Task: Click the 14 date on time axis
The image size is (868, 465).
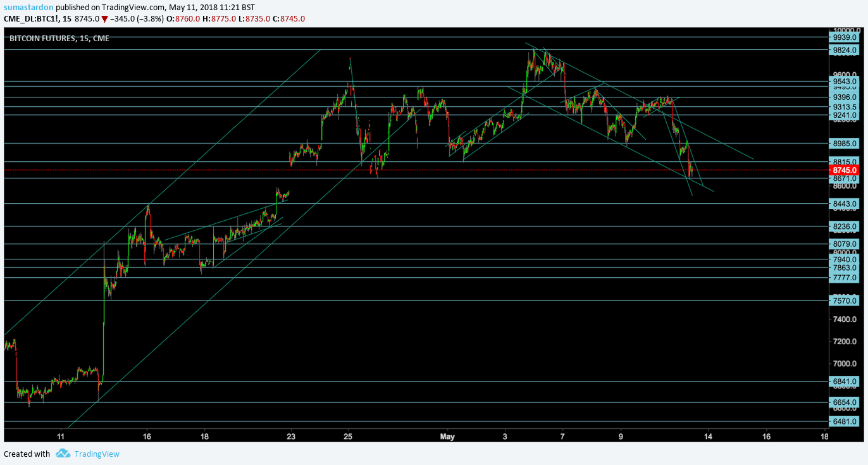Action: click(x=708, y=437)
